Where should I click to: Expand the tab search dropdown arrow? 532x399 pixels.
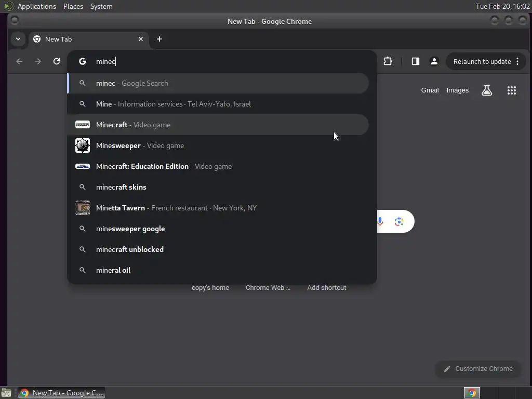tap(18, 39)
